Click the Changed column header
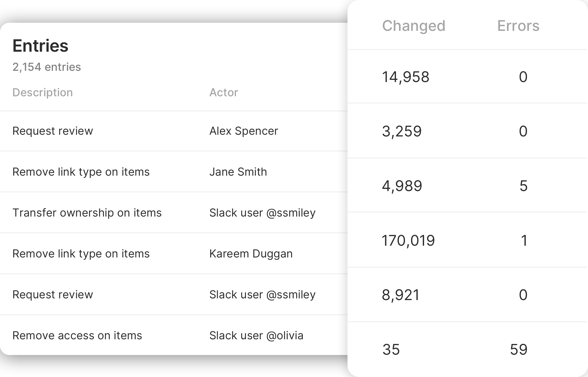 coord(414,26)
